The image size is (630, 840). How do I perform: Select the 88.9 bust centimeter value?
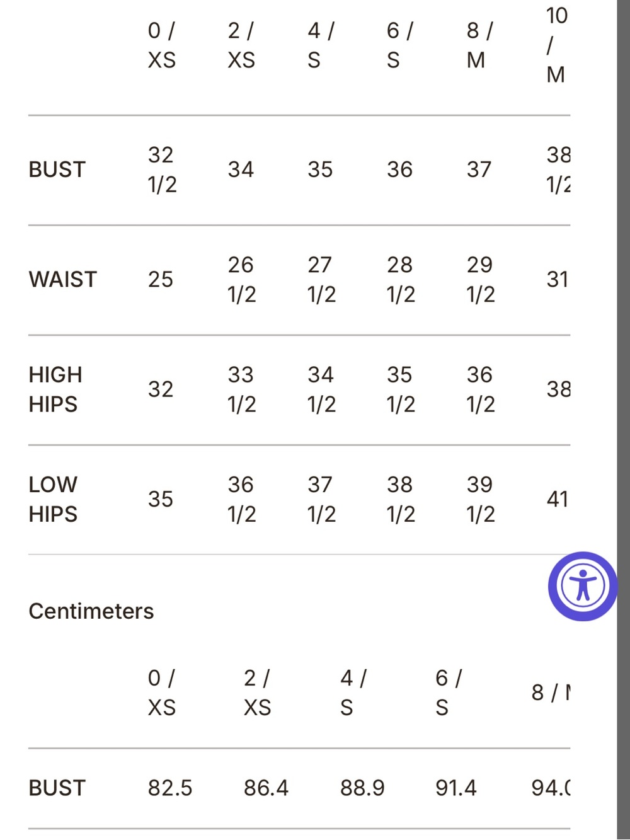(362, 788)
